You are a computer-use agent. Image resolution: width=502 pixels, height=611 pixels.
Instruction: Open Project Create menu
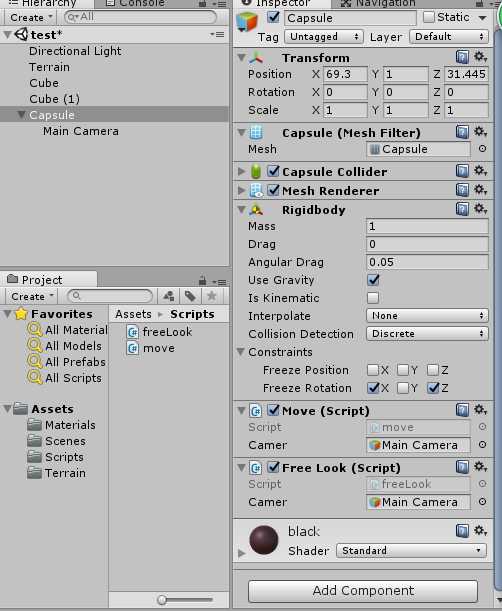[x=31, y=296]
